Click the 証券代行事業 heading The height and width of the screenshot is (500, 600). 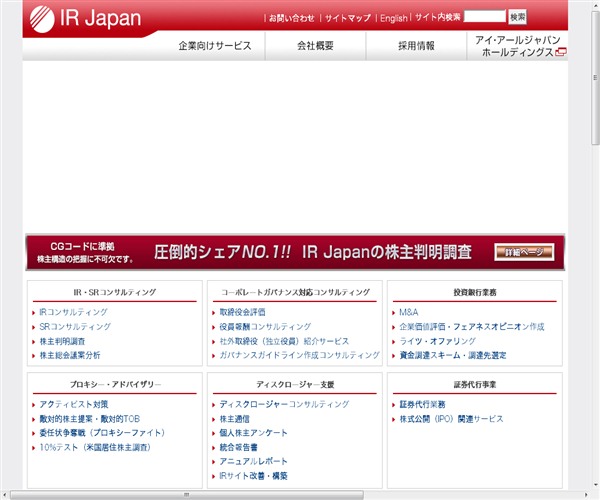pyautogui.click(x=475, y=384)
